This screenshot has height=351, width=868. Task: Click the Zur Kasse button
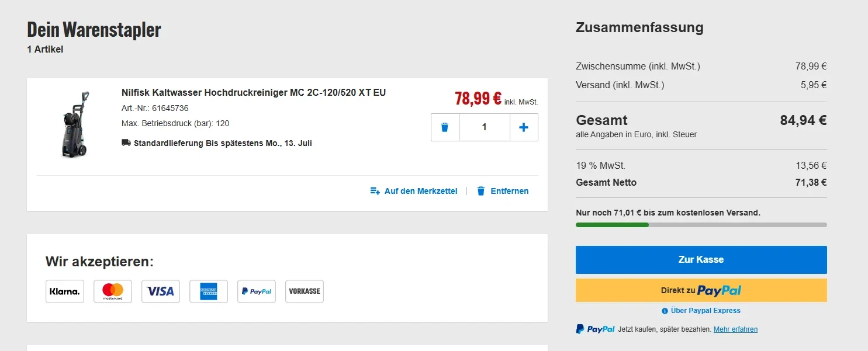701,260
